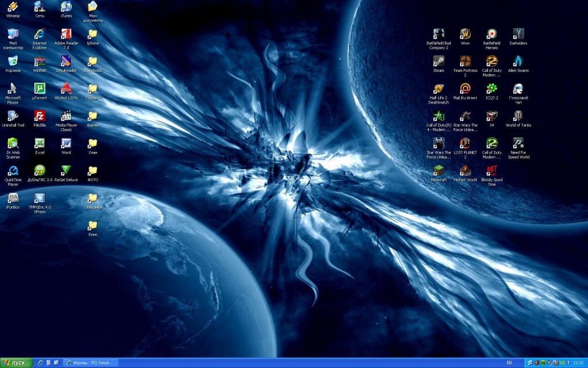Screen dimensions: 588x368
Task: Select the Alien Swarm icon
Action: pyautogui.click(x=519, y=64)
